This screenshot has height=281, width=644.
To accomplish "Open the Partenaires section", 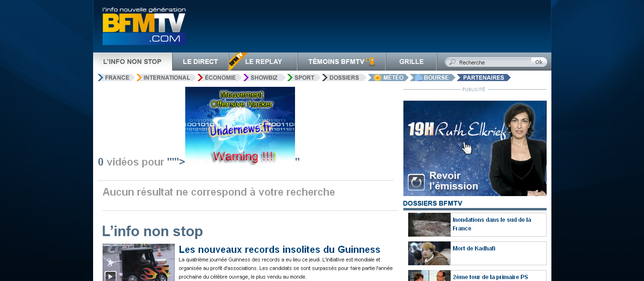I will [483, 78].
